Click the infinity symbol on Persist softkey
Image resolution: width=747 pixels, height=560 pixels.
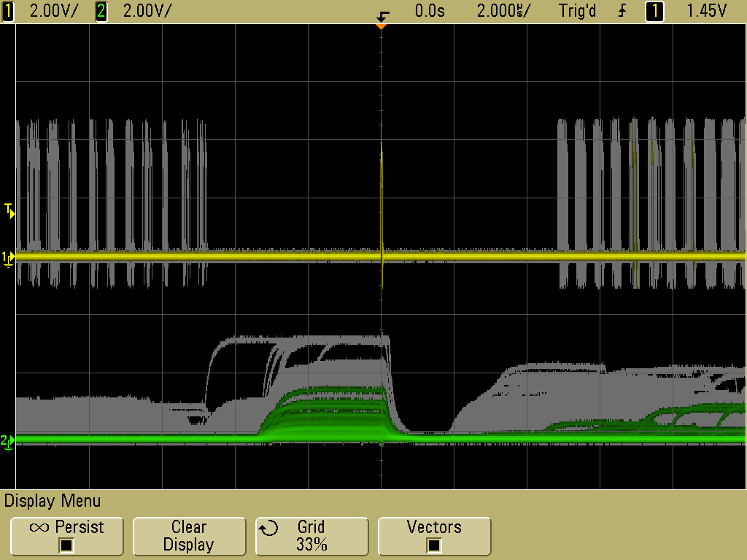39,527
